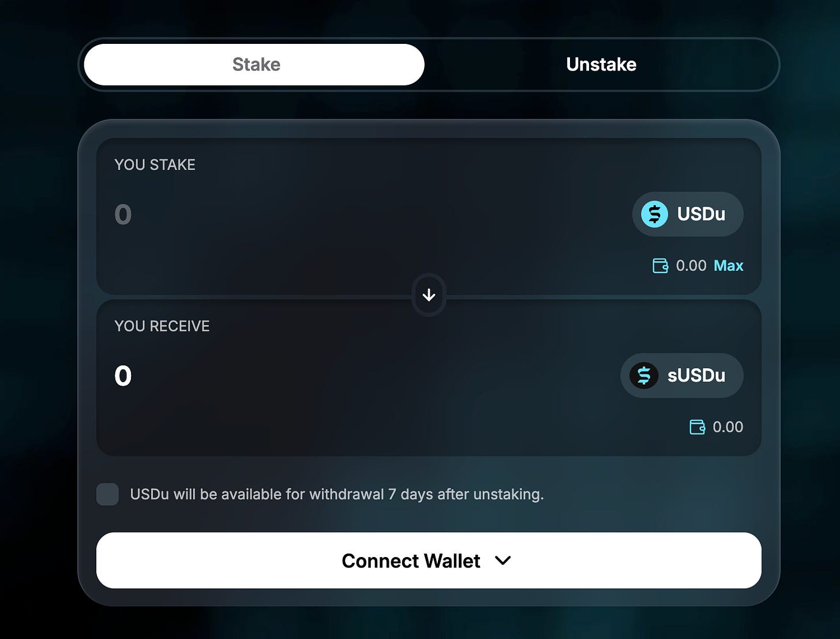Click the USDu dollar coin icon
The width and height of the screenshot is (840, 639).
(654, 214)
